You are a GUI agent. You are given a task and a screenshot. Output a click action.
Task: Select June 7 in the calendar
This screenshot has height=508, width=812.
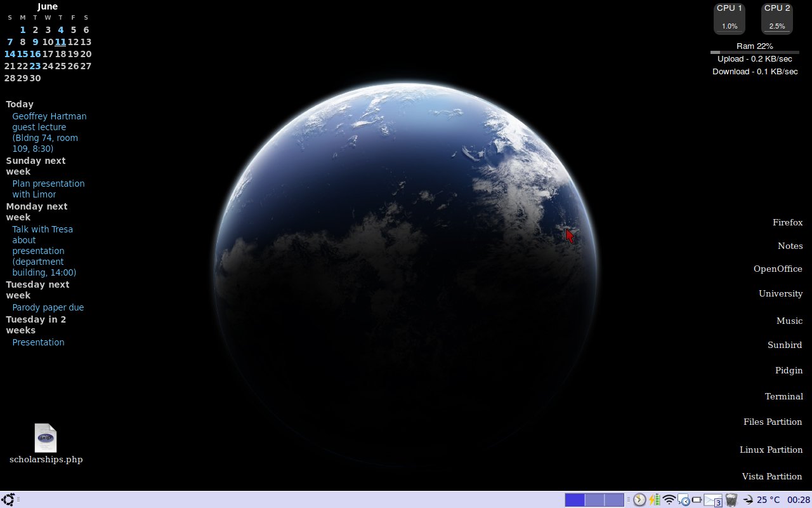pyautogui.click(x=10, y=42)
